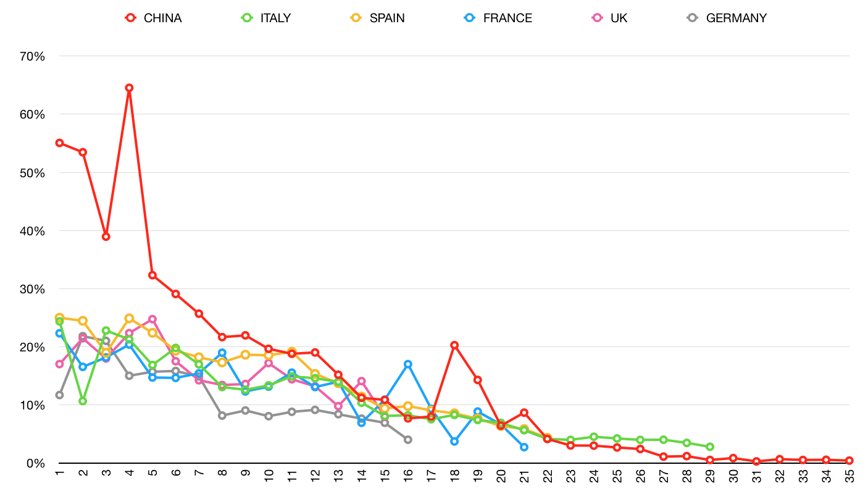The width and height of the screenshot is (868, 499).
Task: Select the FRANCE legend label text
Action: tap(507, 18)
